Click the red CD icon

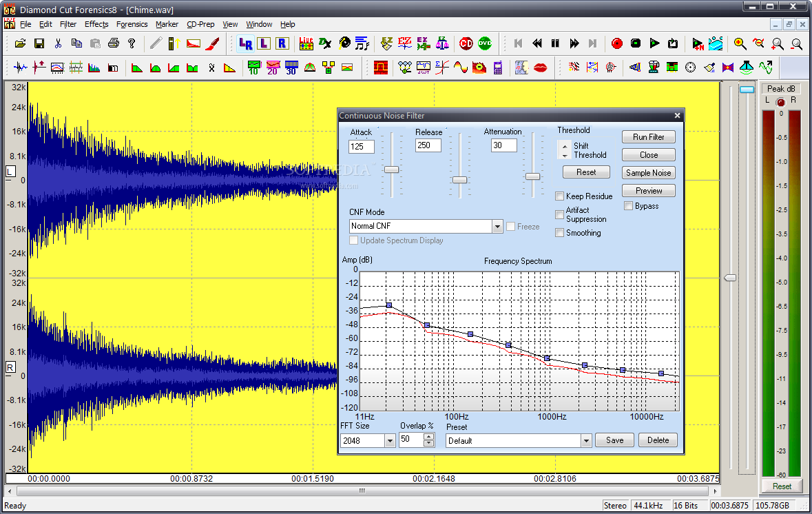click(x=466, y=43)
